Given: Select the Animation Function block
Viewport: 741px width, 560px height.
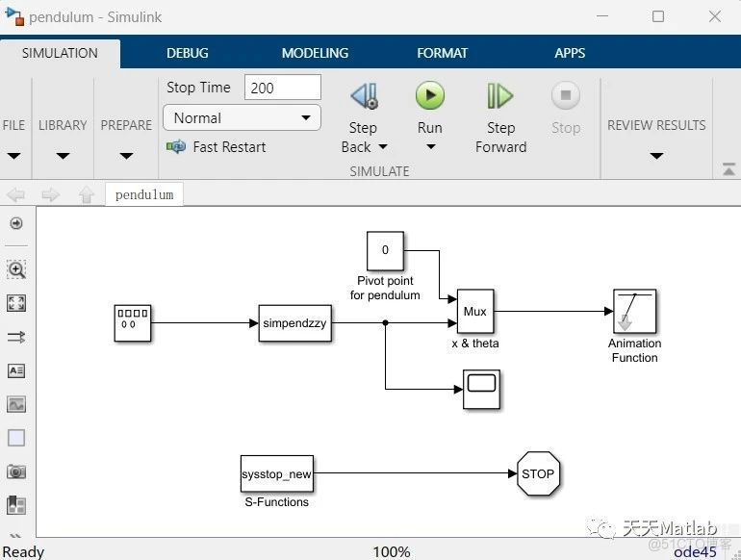Looking at the screenshot, I should [x=635, y=312].
